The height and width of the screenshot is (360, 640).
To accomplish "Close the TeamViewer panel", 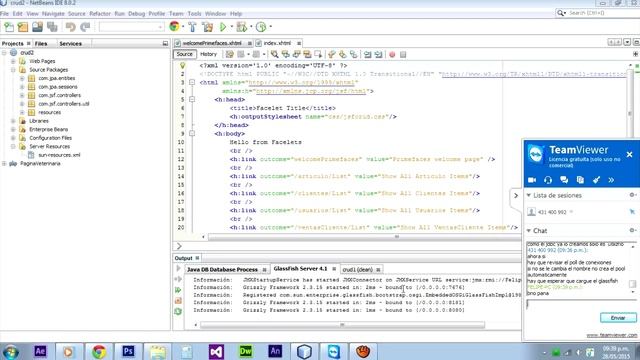I will [629, 155].
